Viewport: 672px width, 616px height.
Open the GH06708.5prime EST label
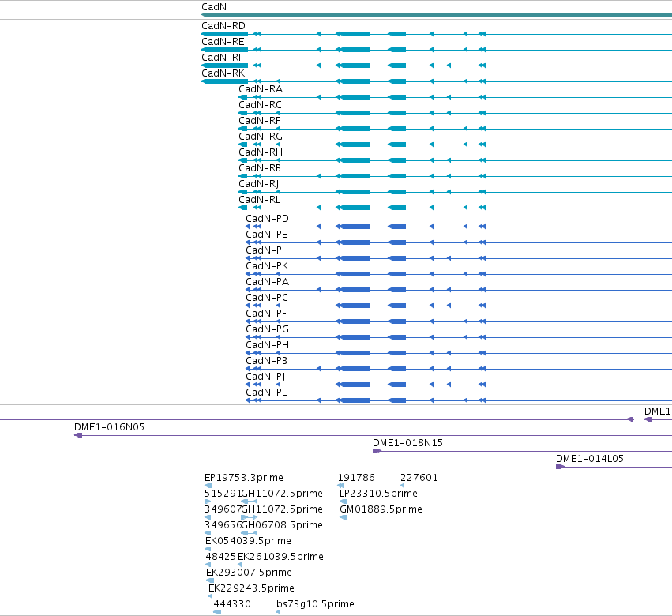click(283, 525)
